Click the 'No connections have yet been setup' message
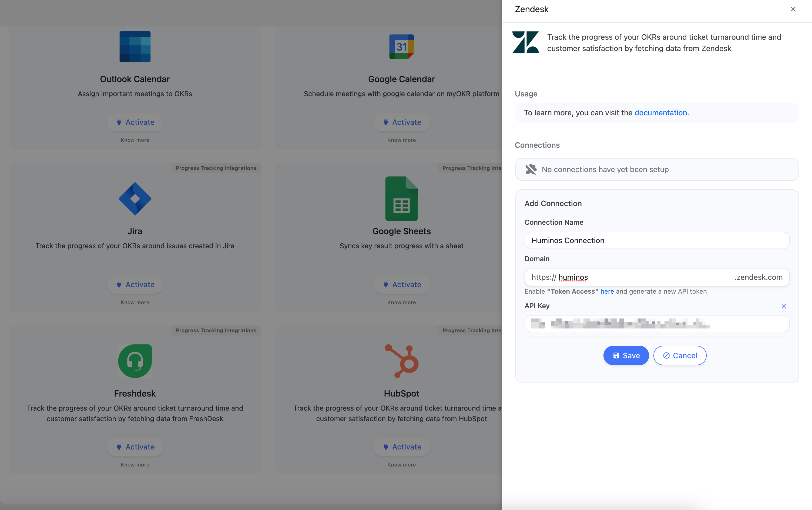This screenshot has height=510, width=812. pyautogui.click(x=605, y=169)
